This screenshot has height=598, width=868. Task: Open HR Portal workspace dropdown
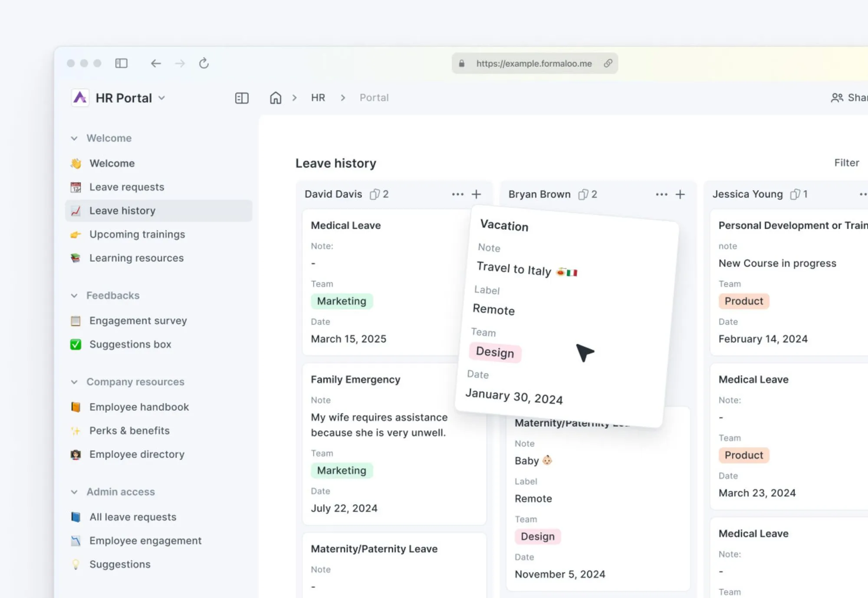coord(162,98)
